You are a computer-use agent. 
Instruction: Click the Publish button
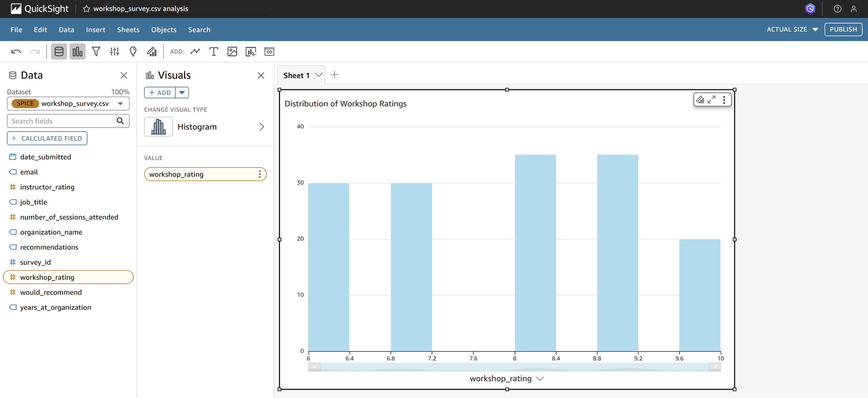point(843,29)
